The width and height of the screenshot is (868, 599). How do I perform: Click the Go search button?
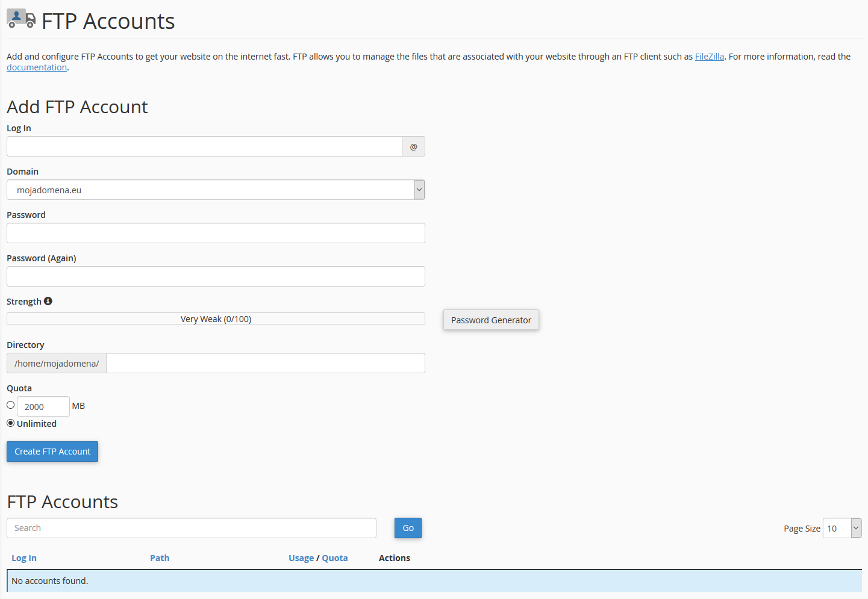point(408,528)
